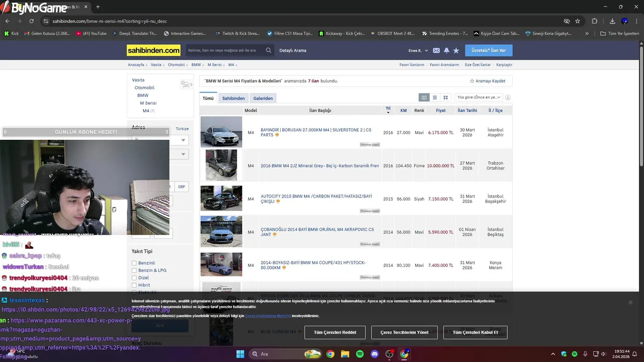The width and height of the screenshot is (644, 362).
Task: Select GBP currency button
Action: [x=181, y=187]
